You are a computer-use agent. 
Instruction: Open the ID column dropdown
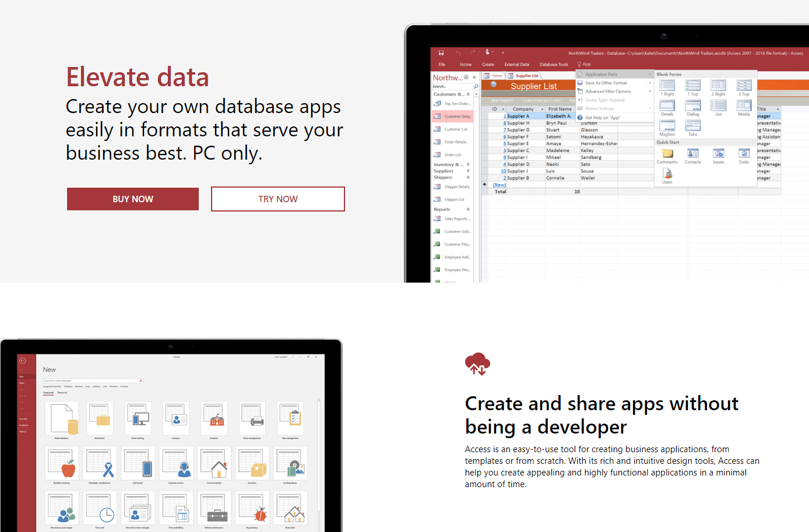(x=502, y=109)
